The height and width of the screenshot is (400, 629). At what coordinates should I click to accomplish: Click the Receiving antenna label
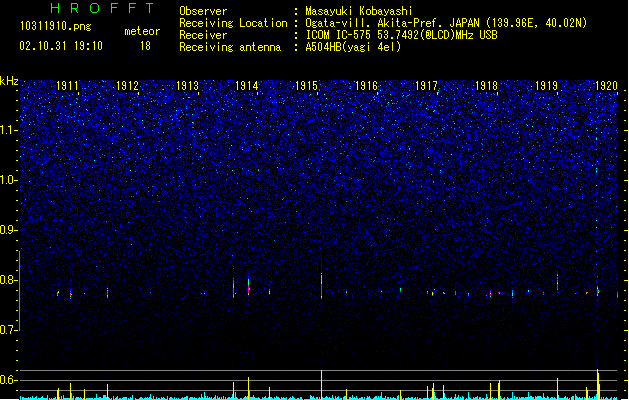pos(230,47)
